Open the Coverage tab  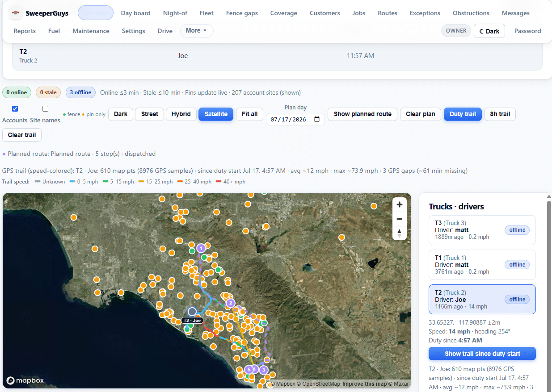click(x=284, y=13)
